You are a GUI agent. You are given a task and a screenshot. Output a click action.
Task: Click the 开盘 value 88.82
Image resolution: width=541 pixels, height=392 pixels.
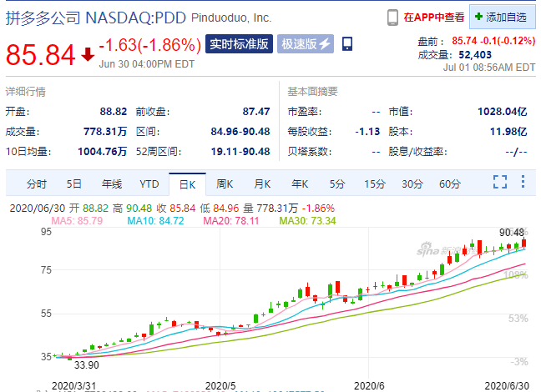(114, 112)
